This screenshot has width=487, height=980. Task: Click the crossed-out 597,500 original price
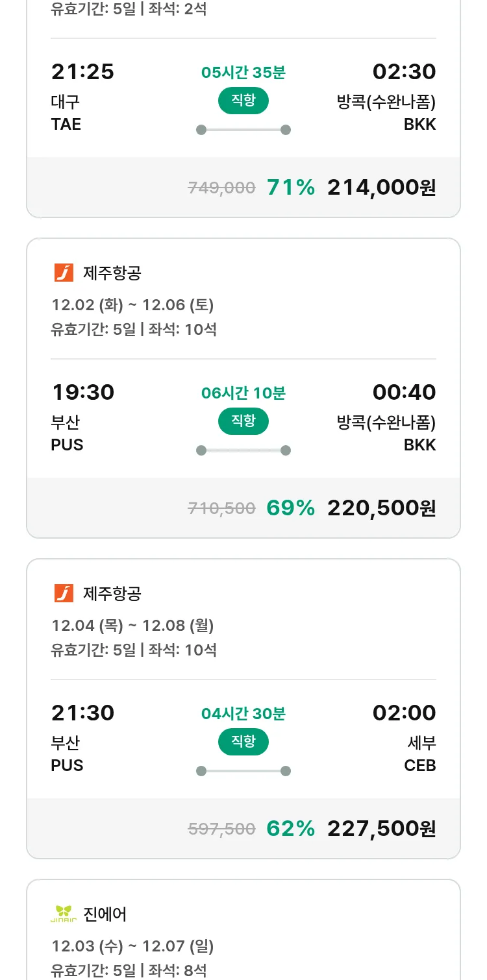[x=221, y=829]
